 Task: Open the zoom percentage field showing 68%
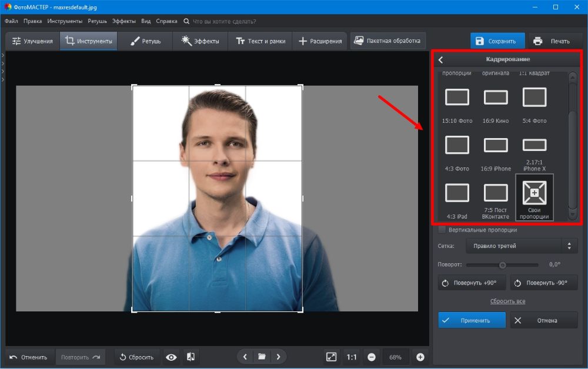395,357
